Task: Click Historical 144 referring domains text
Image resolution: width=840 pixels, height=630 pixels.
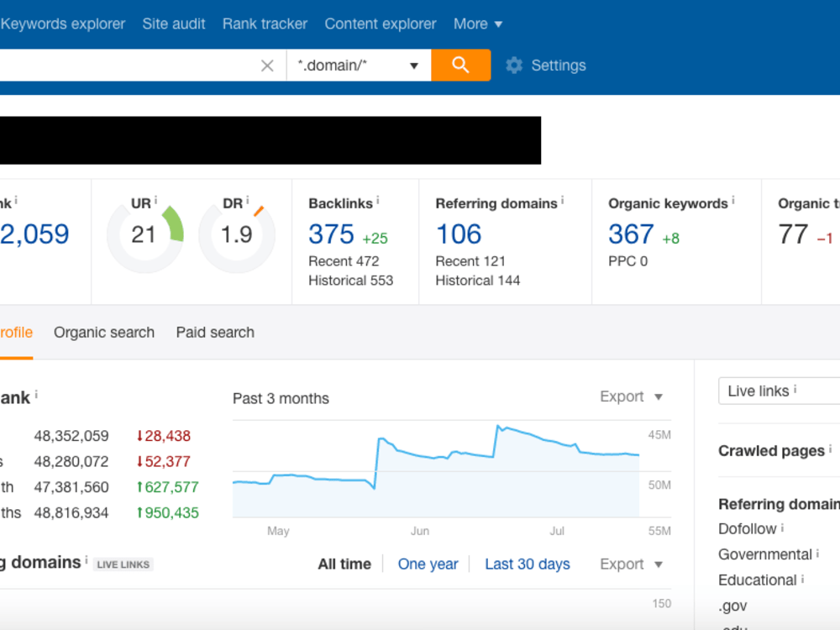Action: [478, 281]
